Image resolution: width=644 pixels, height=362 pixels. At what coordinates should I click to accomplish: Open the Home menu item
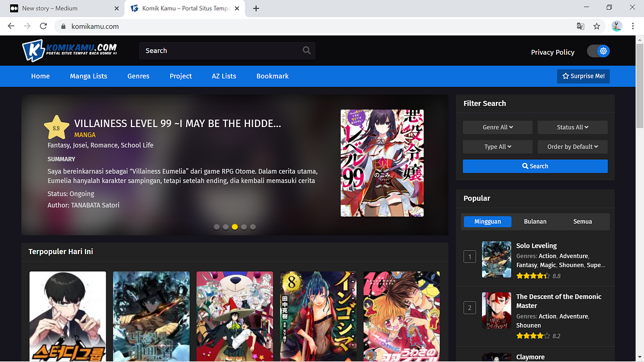click(x=40, y=76)
